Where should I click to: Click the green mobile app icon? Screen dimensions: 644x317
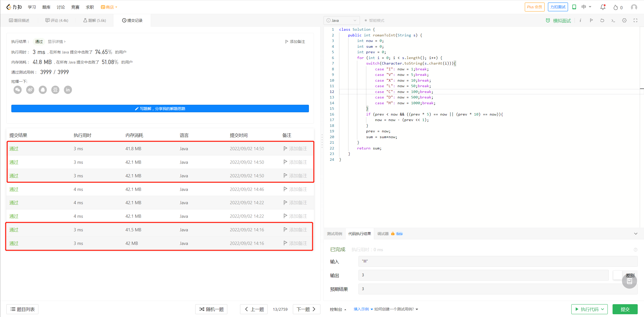point(574,7)
